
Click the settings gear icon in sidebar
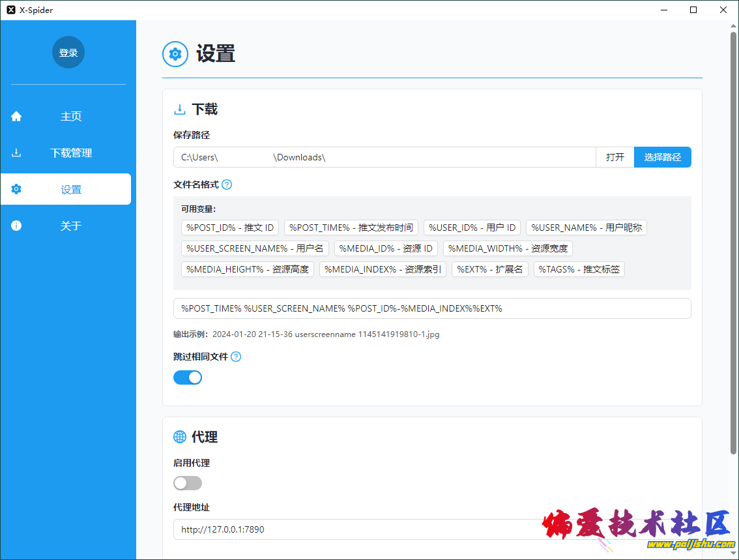pos(16,190)
